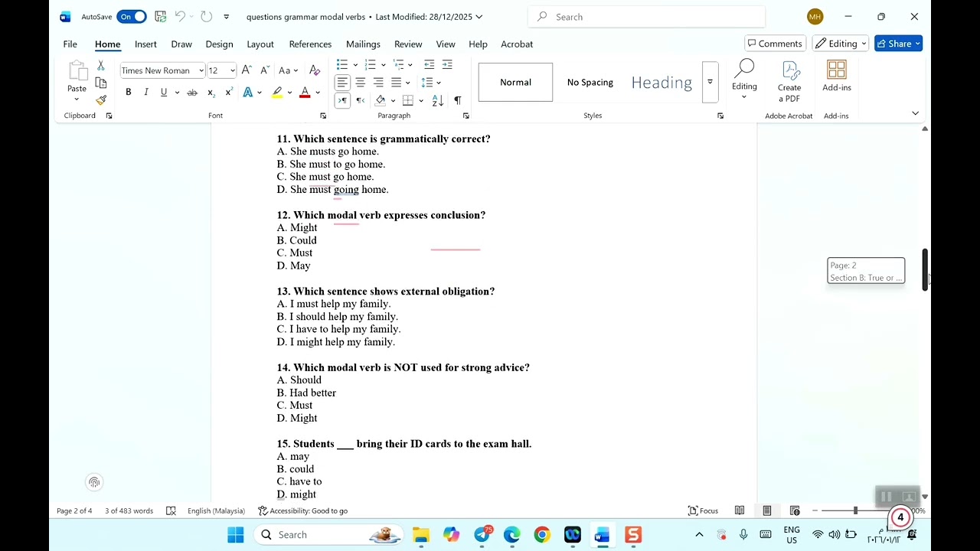Viewport: 980px width, 551px height.
Task: Apply strikethrough formatting
Action: tap(192, 93)
